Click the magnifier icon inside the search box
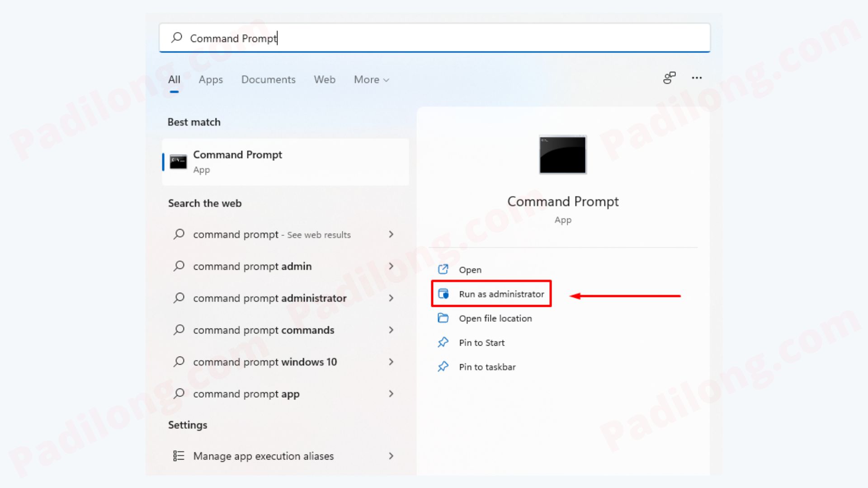This screenshot has height=488, width=868. (176, 38)
